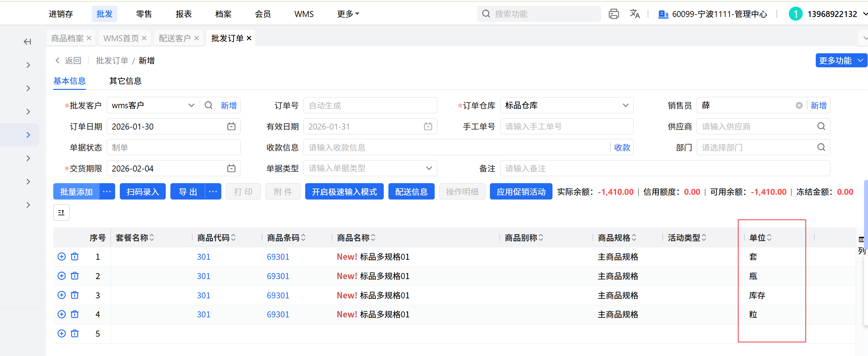
Task: Open the 单据类型 dropdown
Action: 429,168
